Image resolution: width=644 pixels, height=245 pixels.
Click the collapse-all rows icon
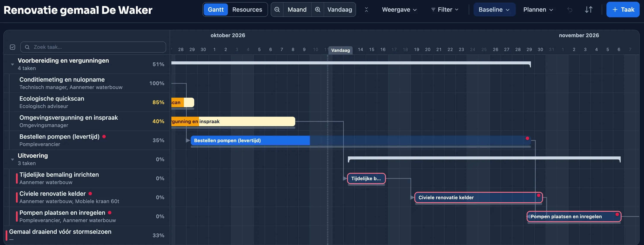[x=366, y=10]
